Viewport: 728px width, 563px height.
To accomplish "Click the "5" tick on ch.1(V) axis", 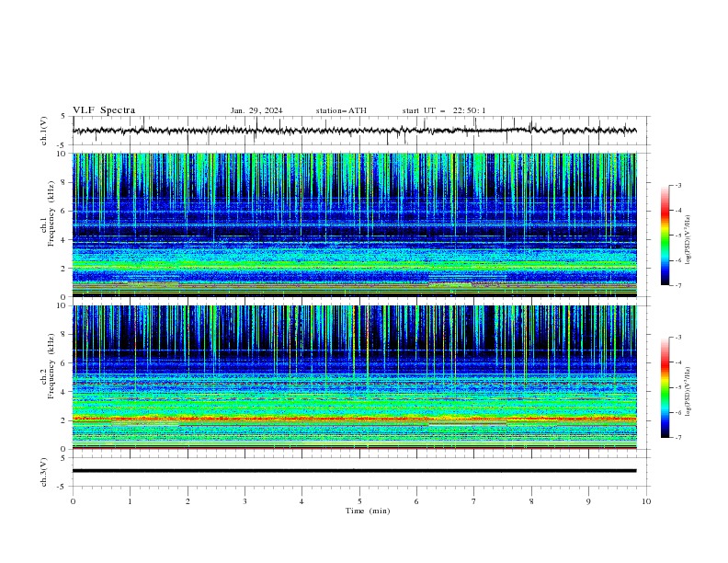I will tap(63, 116).
